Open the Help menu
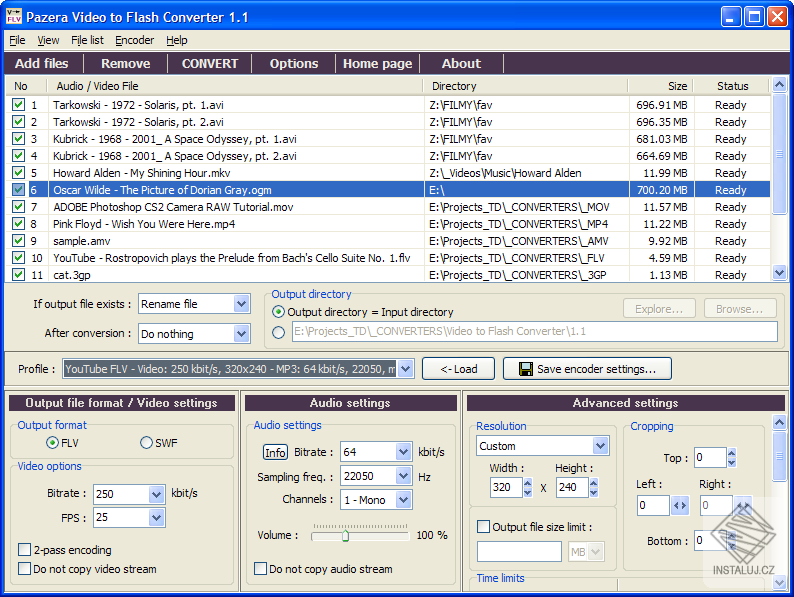The height and width of the screenshot is (597, 794). click(177, 40)
